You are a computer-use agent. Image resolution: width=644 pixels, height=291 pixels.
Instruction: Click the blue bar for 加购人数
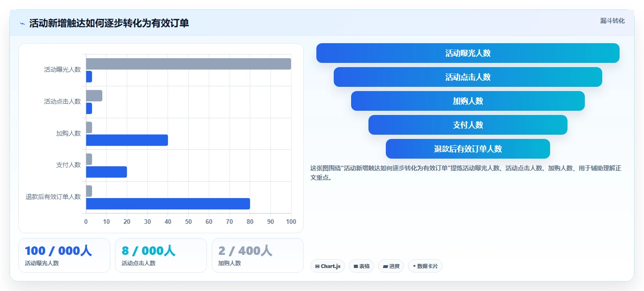tap(127, 140)
